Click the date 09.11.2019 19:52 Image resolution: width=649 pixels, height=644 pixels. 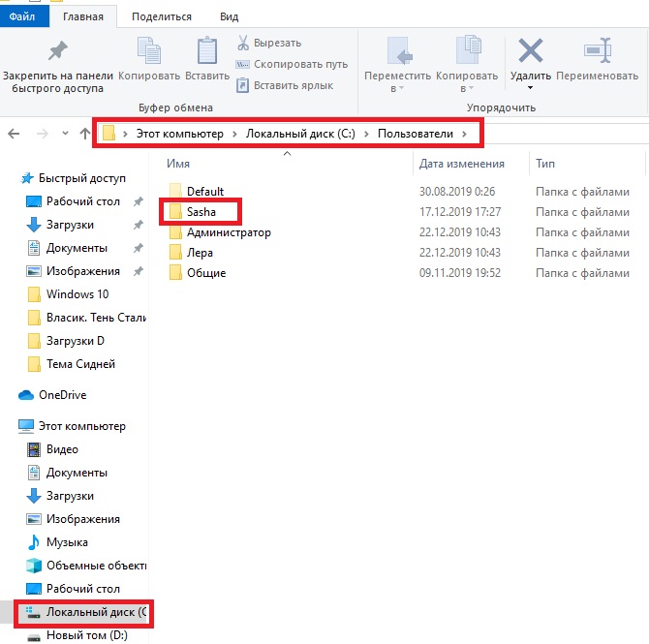click(460, 273)
